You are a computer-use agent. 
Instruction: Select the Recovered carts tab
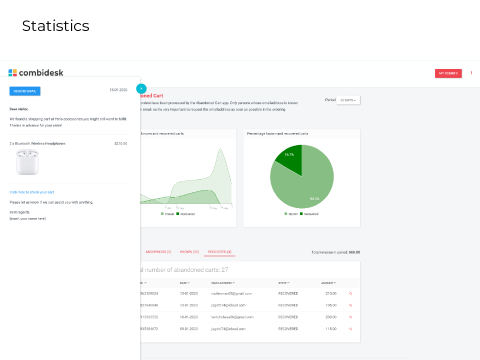pyautogui.click(x=220, y=252)
